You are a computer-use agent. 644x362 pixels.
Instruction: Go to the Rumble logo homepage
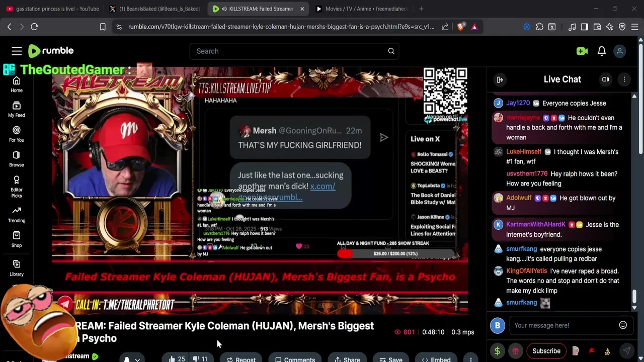[x=51, y=51]
